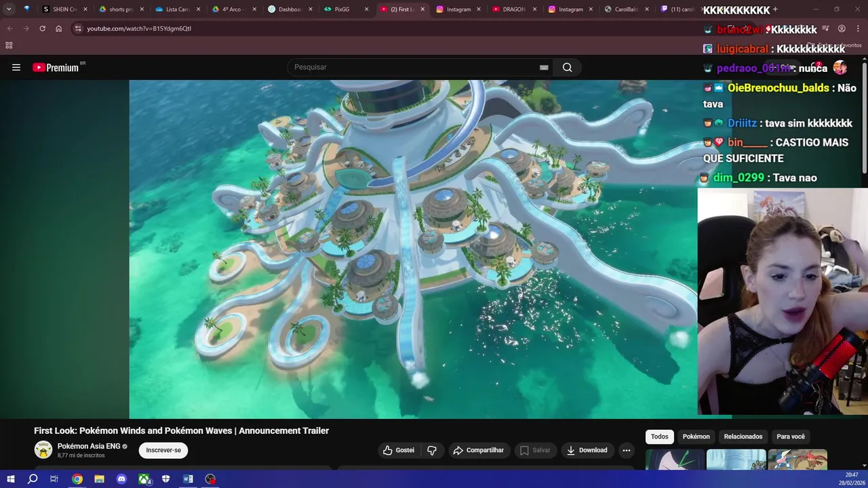
Task: Open the browser tab search dropdown
Action: (x=9, y=9)
